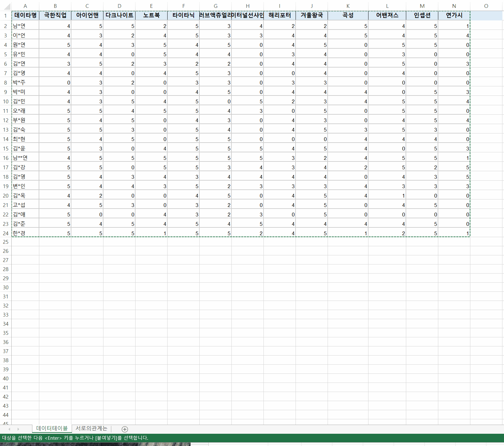Click the 연가시 header cell

click(x=454, y=15)
